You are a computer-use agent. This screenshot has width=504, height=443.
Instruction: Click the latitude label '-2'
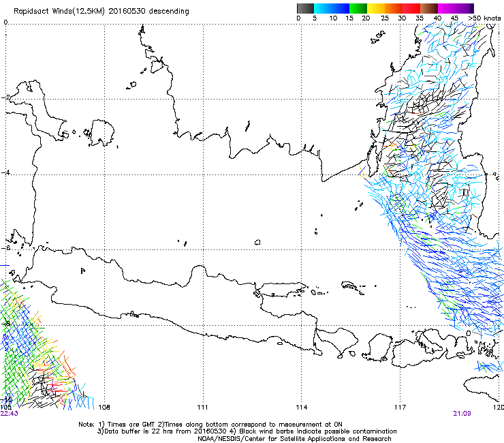click(x=5, y=97)
